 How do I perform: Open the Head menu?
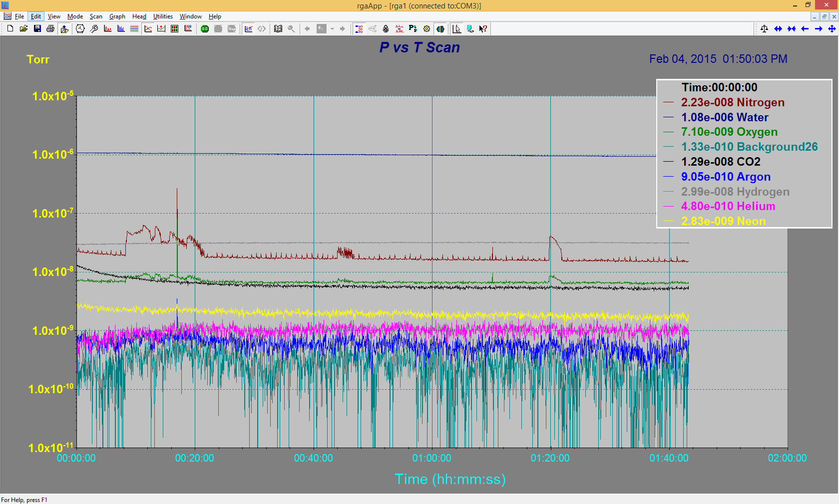click(139, 16)
